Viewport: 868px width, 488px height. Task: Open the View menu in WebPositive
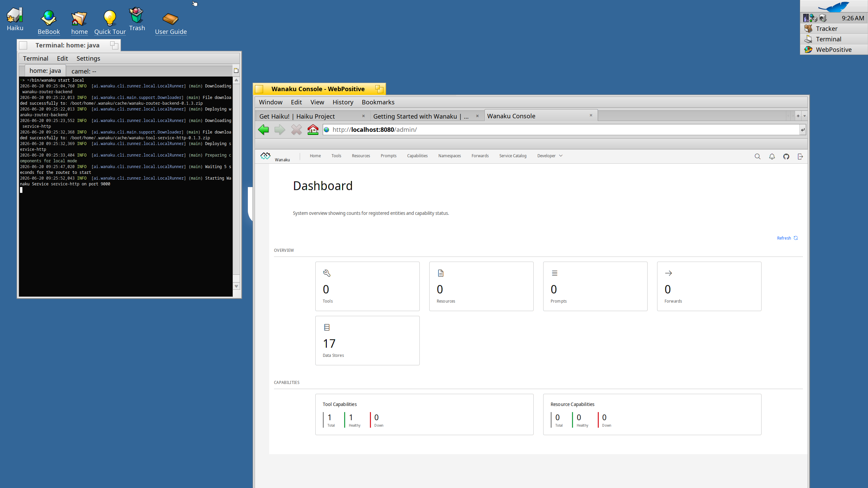pos(317,102)
